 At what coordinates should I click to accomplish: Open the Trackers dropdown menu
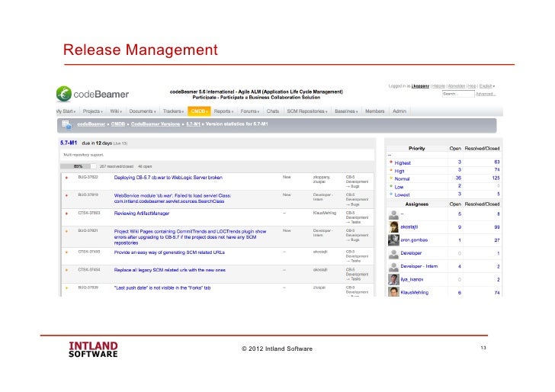coord(173,111)
